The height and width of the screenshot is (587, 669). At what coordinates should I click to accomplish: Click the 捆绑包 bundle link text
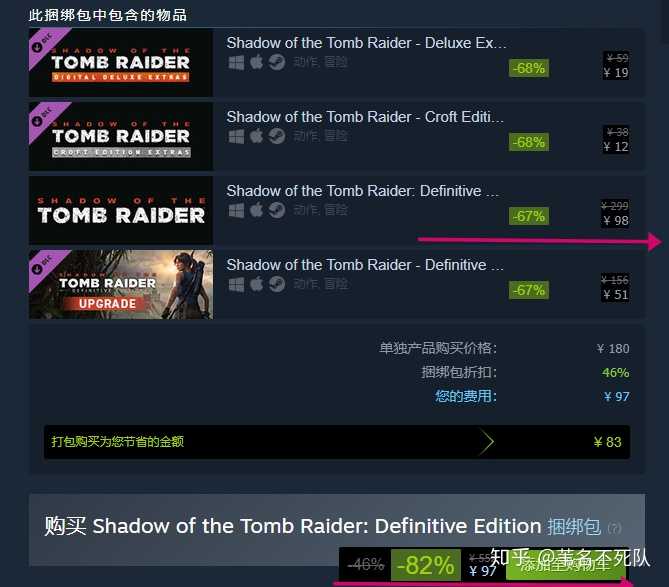[574, 526]
